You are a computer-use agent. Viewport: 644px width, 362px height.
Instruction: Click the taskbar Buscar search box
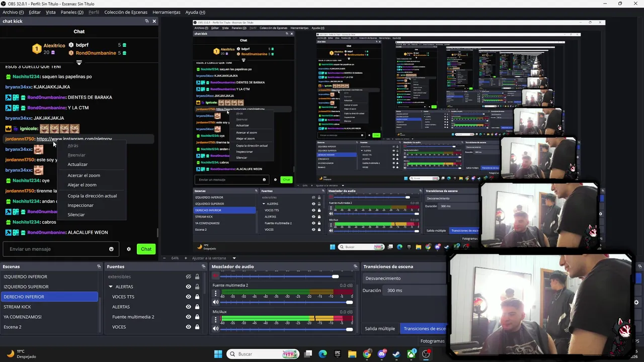[x=263, y=354]
